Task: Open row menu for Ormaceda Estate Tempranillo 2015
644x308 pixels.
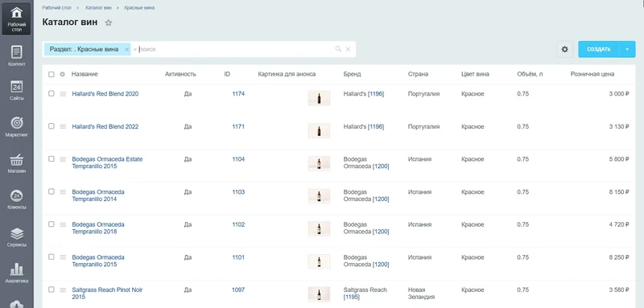Action: [x=63, y=159]
